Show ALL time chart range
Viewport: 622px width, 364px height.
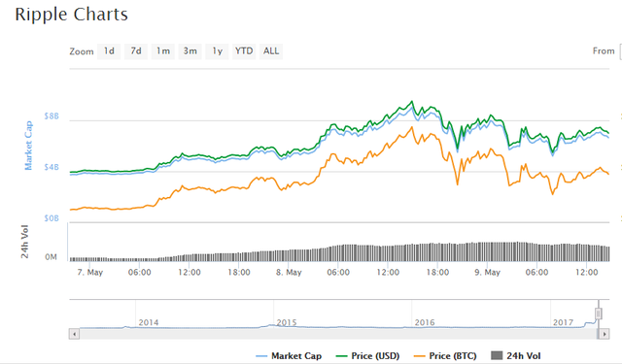tap(271, 51)
